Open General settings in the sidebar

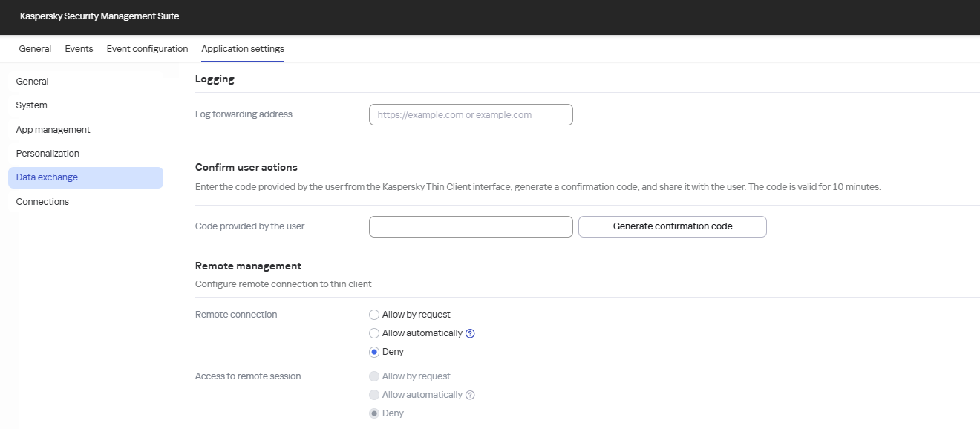(x=32, y=81)
